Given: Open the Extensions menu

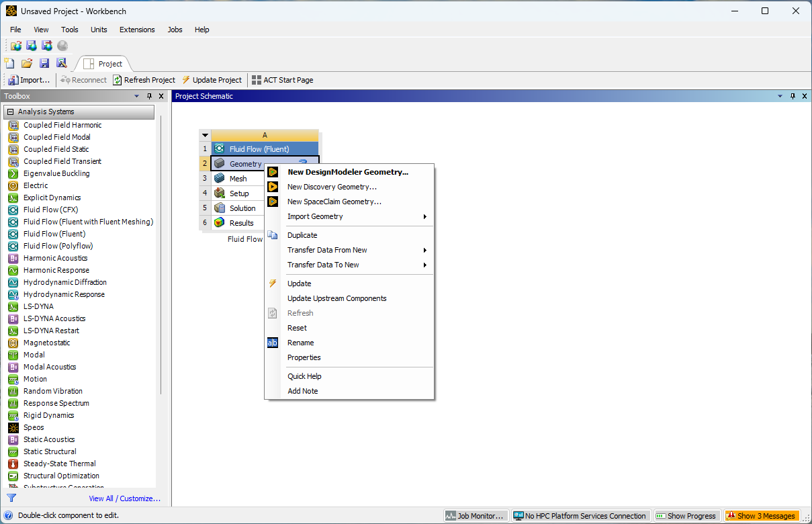Looking at the screenshot, I should 137,30.
